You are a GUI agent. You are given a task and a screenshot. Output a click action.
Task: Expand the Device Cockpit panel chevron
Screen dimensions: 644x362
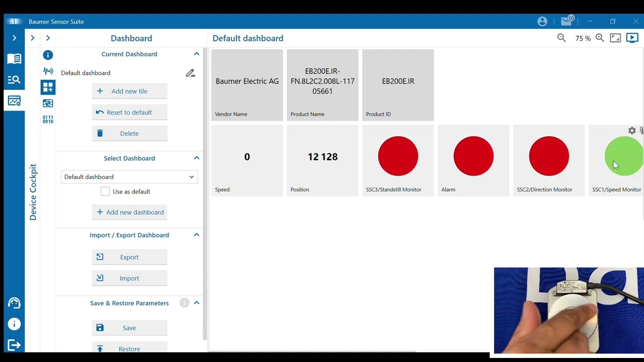coord(32,38)
